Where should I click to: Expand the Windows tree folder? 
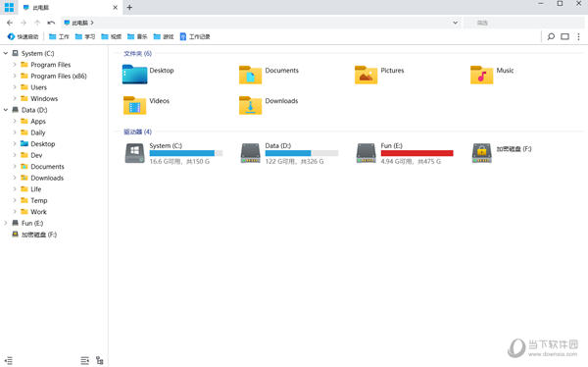(15, 98)
